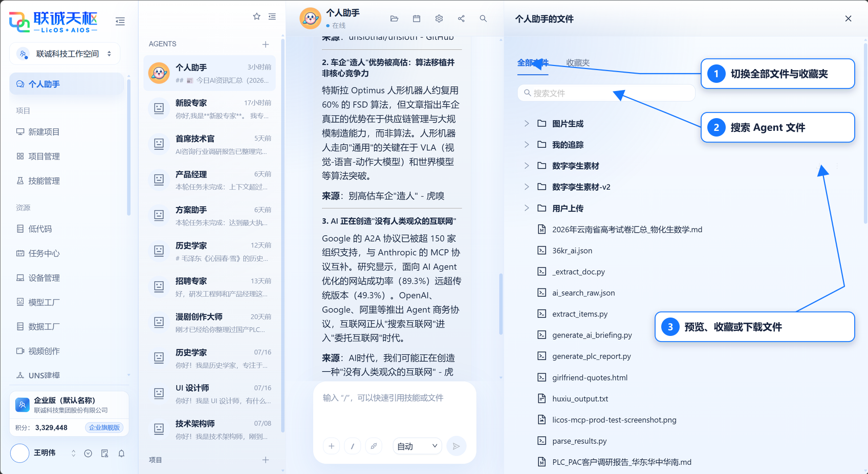Click the search icon in chat header
The image size is (868, 474).
tap(483, 18)
